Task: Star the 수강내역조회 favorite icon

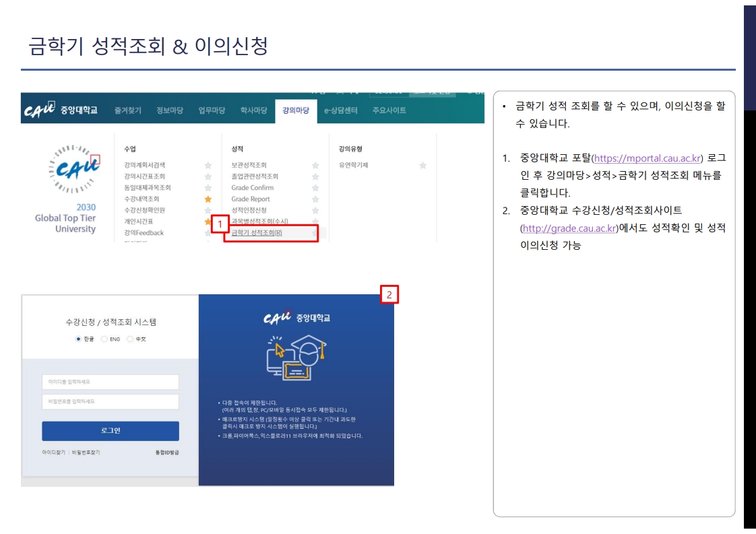Action: point(208,199)
